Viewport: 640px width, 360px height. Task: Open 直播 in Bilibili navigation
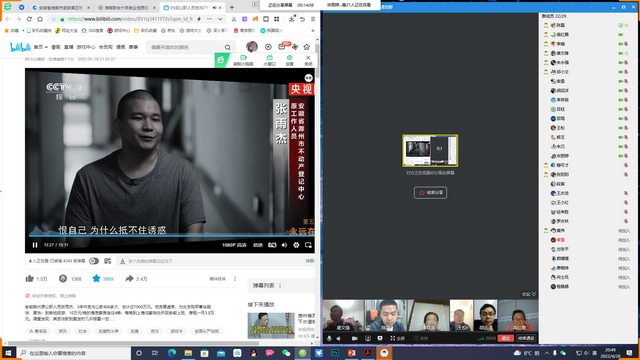point(69,47)
